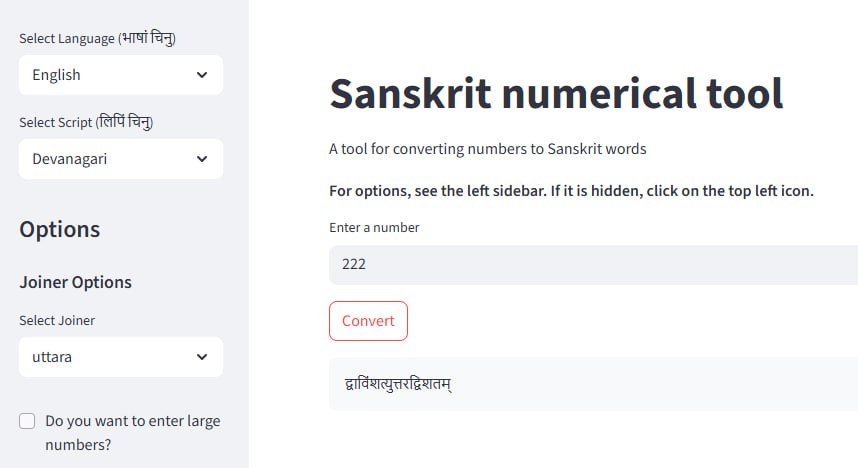Expand the Select Joiner dropdown showing uttara

110,357
